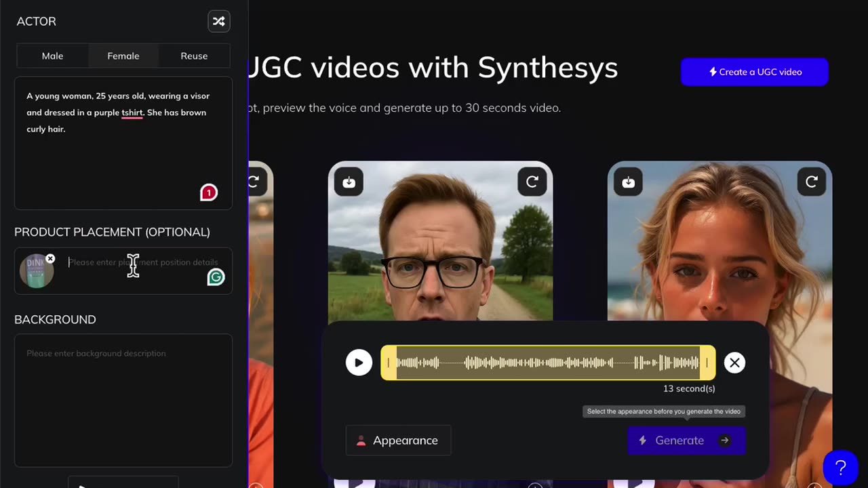
Task: Click the green Grammarly icon
Action: tap(216, 277)
